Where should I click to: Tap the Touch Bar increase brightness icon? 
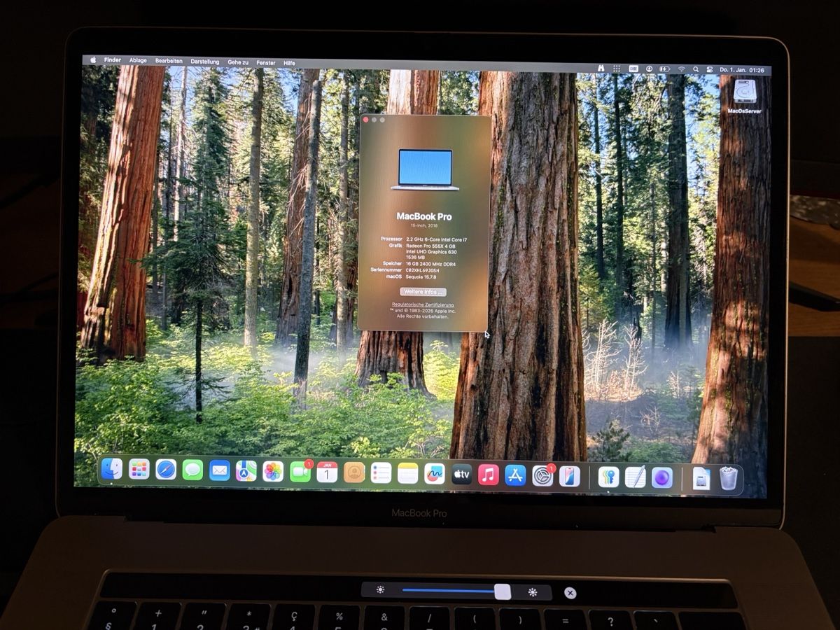(x=533, y=592)
